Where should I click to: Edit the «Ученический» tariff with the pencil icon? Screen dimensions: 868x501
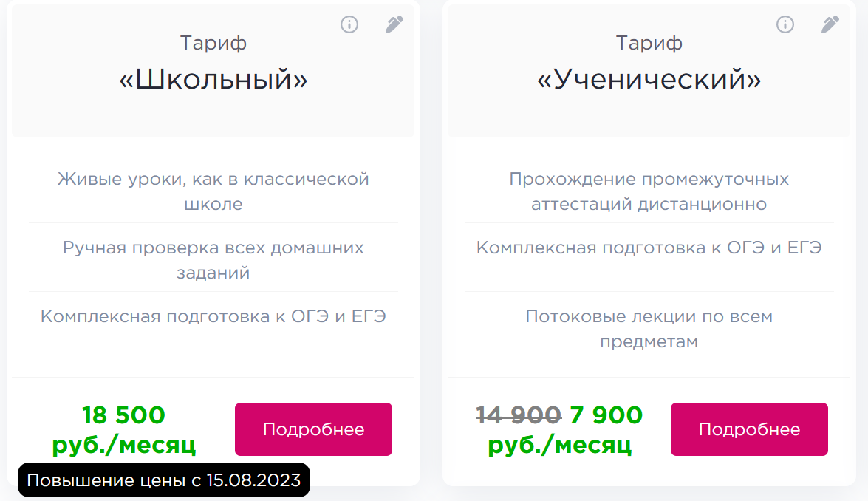tap(830, 25)
